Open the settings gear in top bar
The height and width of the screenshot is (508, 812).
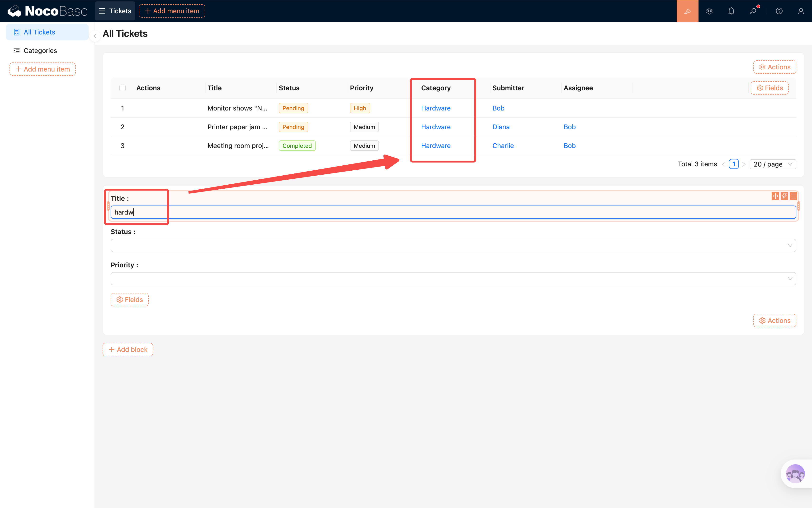tap(709, 11)
